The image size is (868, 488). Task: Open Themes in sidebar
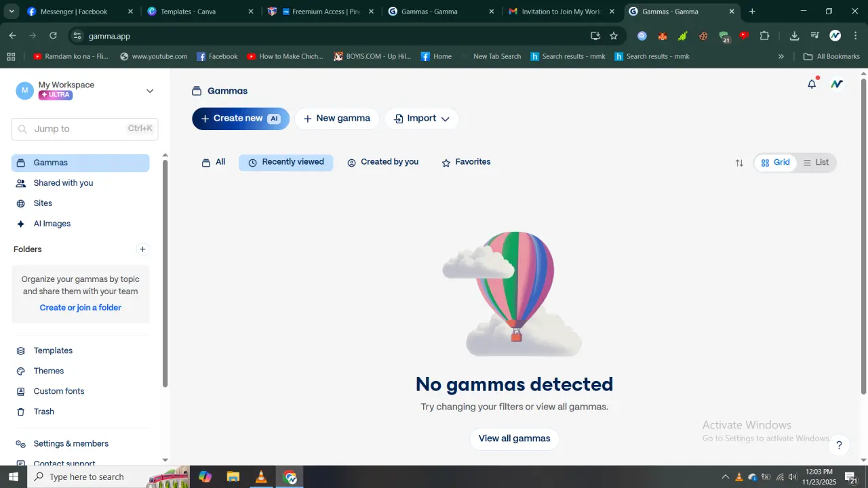click(x=81, y=371)
